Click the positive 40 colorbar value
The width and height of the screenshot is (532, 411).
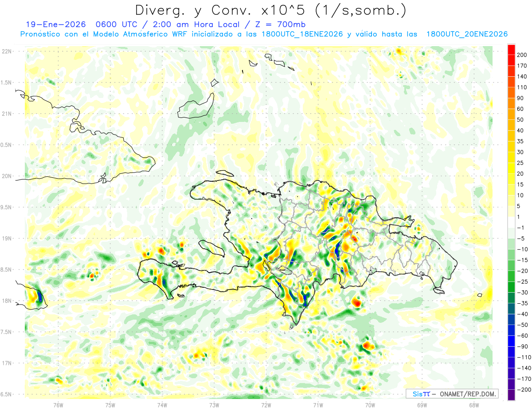520,131
